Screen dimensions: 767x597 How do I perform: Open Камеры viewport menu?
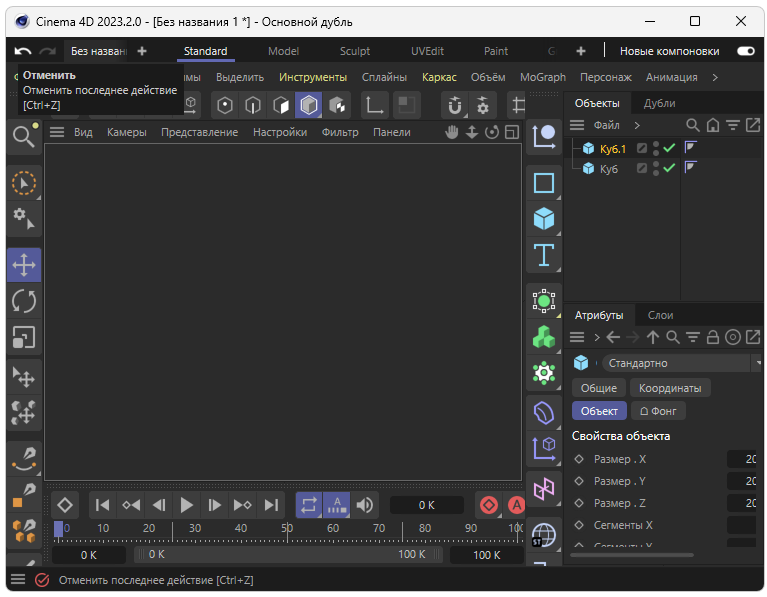[x=127, y=132]
